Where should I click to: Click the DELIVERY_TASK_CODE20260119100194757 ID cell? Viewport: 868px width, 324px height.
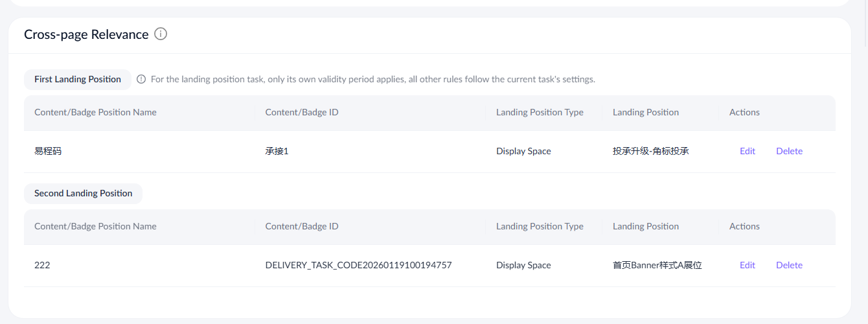click(358, 265)
